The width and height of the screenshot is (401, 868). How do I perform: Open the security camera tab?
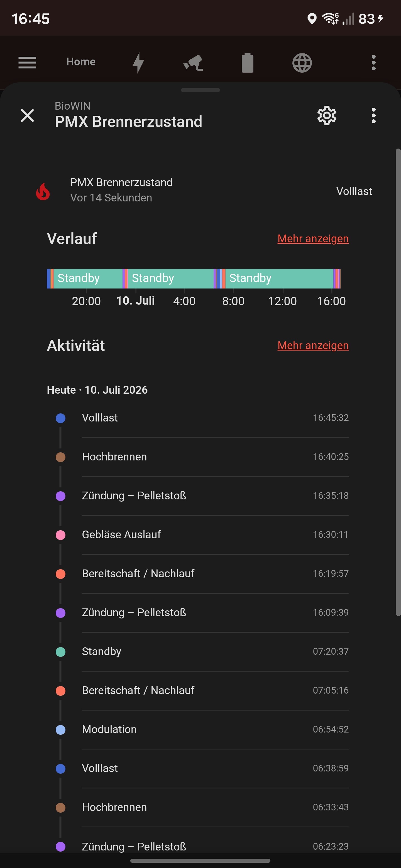coord(193,63)
